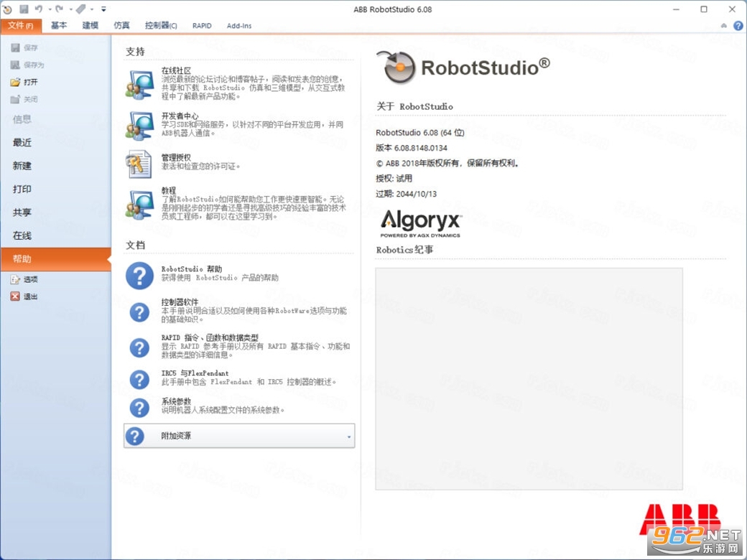Viewport: 747px width, 560px height.
Task: Click the 在线社区 community icon
Action: 139,85
